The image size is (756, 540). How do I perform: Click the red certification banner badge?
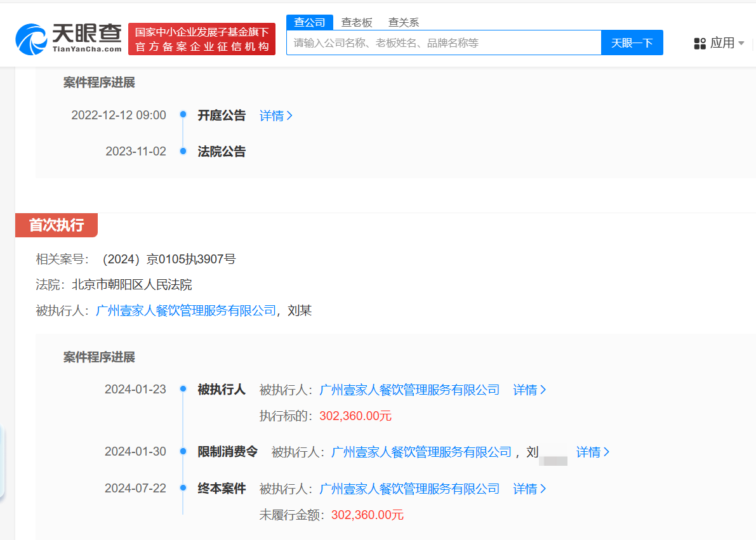pos(201,38)
